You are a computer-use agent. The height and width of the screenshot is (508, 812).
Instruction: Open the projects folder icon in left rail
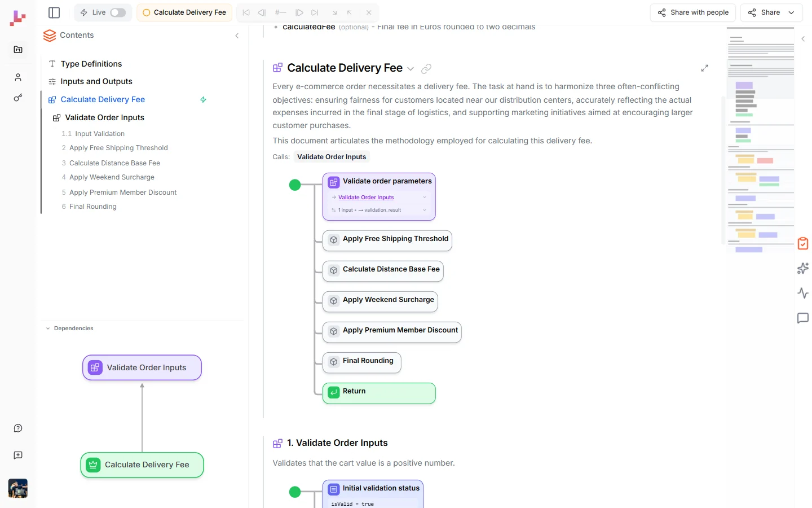point(18,50)
